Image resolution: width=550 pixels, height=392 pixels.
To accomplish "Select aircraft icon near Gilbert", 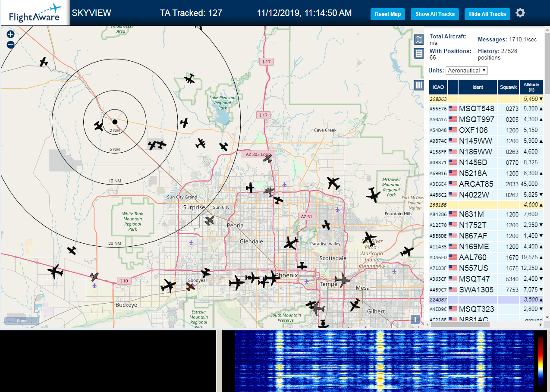I will pos(355,305).
